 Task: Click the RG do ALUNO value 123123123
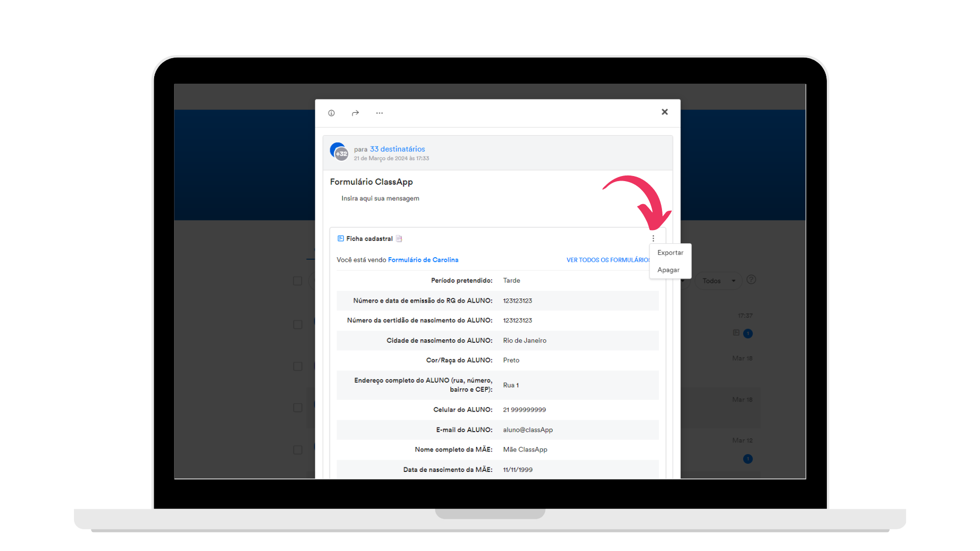518,300
